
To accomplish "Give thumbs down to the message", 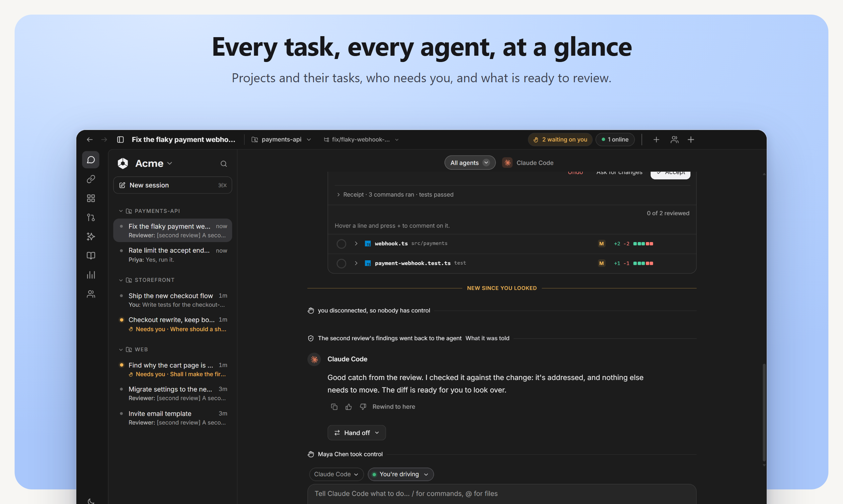I will [x=363, y=407].
